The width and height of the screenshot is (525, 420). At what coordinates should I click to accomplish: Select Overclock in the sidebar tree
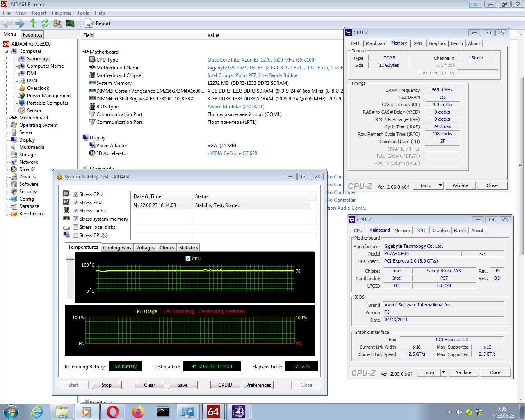(38, 88)
